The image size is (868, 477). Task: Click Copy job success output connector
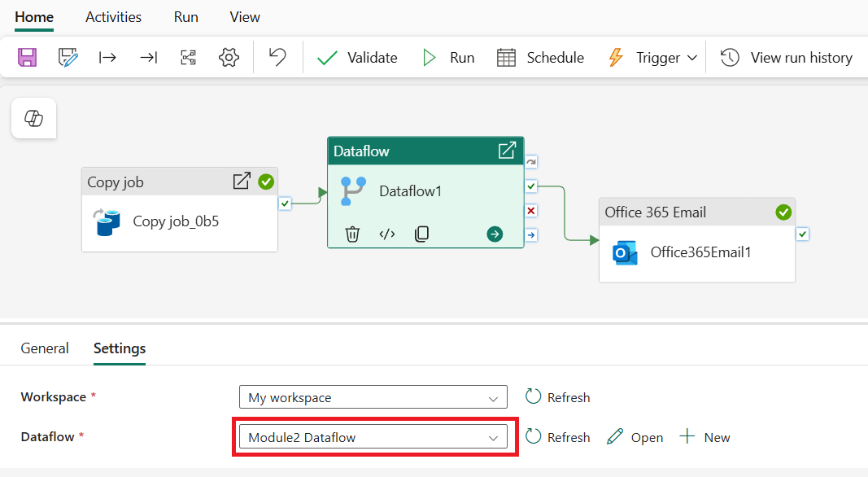[285, 203]
